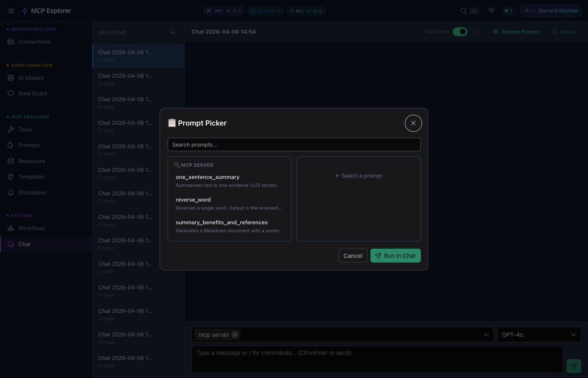Select the reverse_word prompt
This screenshot has width=588, height=378.
[x=193, y=199]
